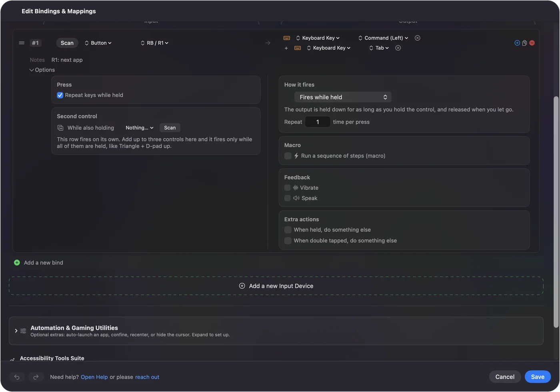Click the Scan button next to #1

click(x=67, y=43)
